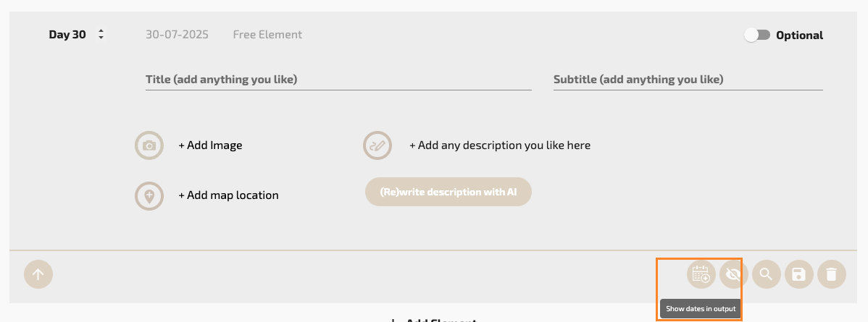Click the map pin location icon

pyautogui.click(x=149, y=195)
